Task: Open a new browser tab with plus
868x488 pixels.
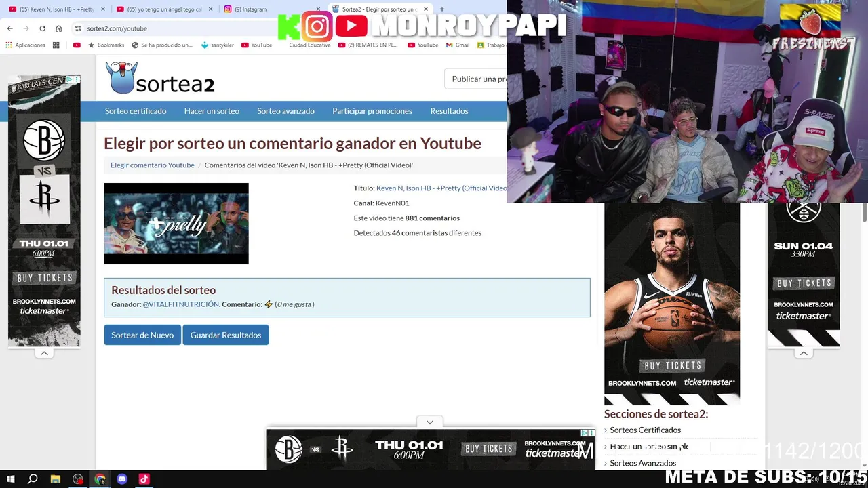Action: pyautogui.click(x=441, y=9)
